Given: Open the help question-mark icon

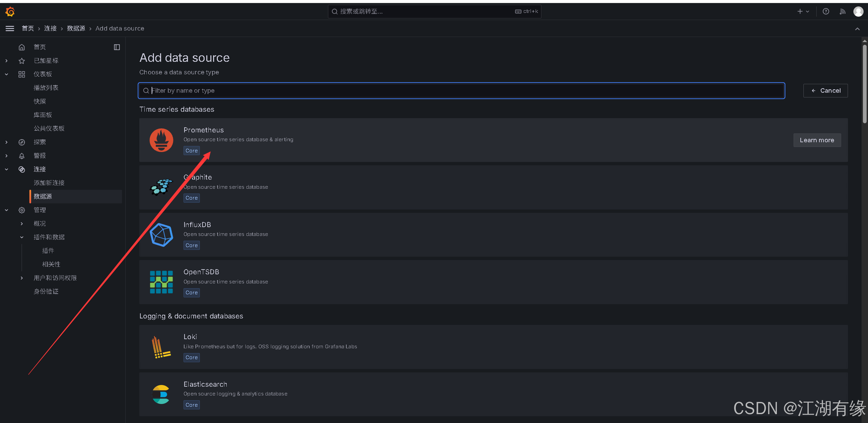Looking at the screenshot, I should pos(826,12).
